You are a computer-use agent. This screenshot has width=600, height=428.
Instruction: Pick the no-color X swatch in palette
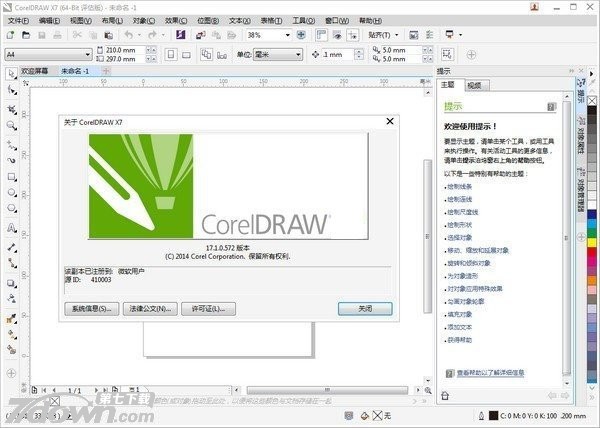click(x=592, y=101)
